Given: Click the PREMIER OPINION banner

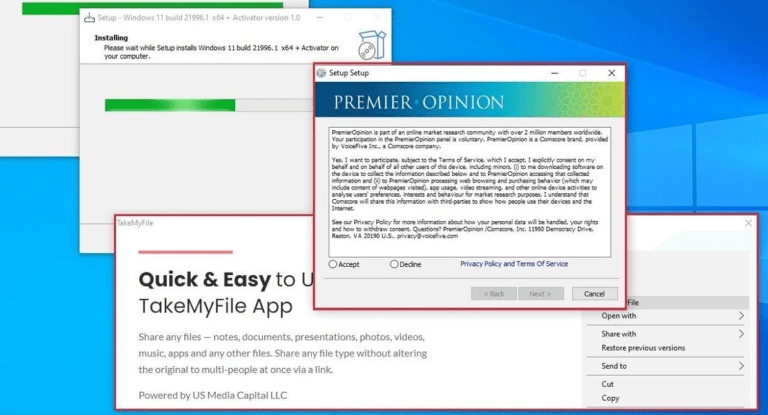Looking at the screenshot, I should click(470, 99).
